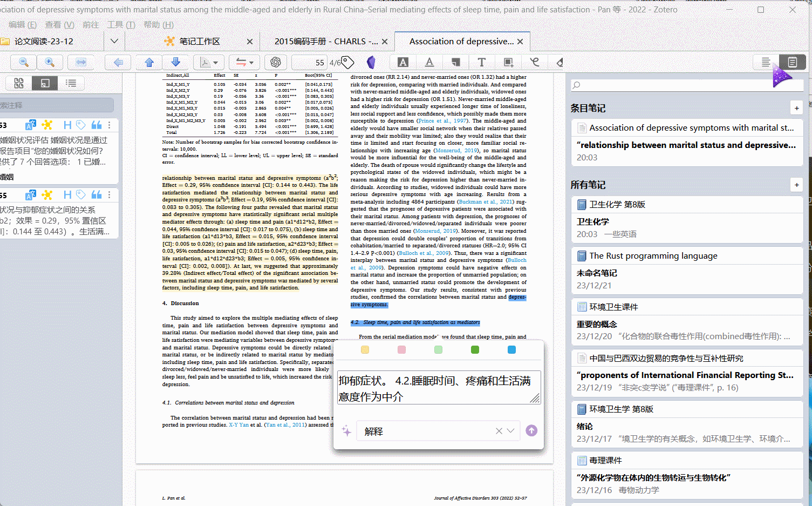Click the purple Obsidian gem icon

point(371,62)
